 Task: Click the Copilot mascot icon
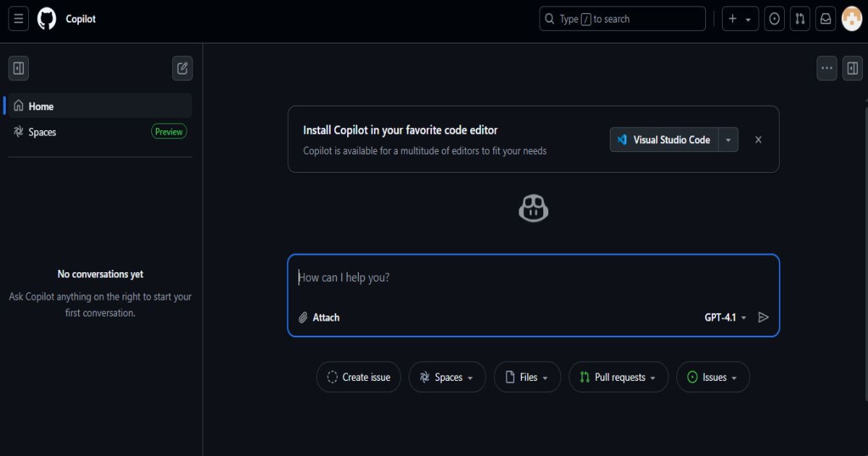pyautogui.click(x=534, y=210)
